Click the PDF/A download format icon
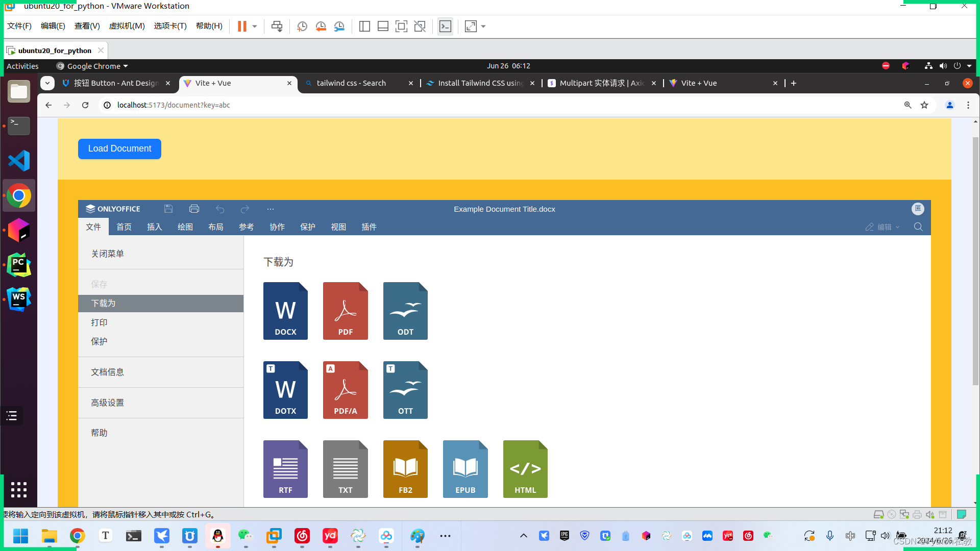The height and width of the screenshot is (551, 980). click(345, 390)
